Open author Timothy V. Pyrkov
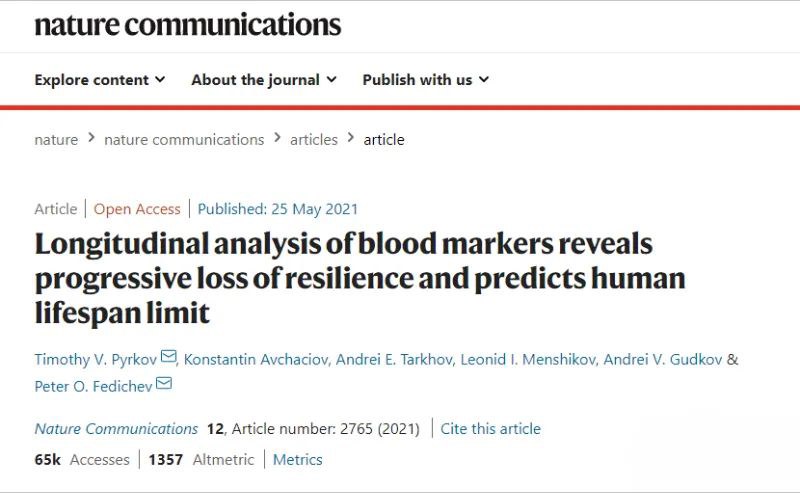Viewport: 800px width, 493px height. click(94, 359)
